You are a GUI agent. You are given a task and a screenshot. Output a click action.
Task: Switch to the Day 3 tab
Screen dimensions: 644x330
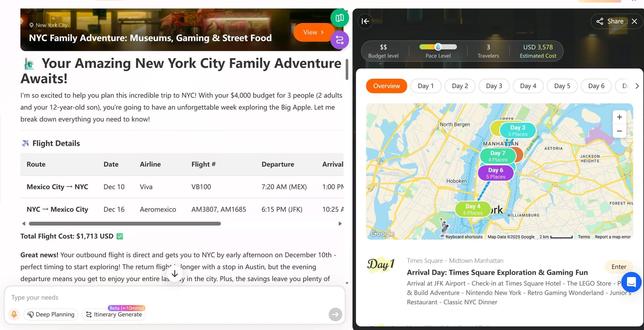click(494, 86)
